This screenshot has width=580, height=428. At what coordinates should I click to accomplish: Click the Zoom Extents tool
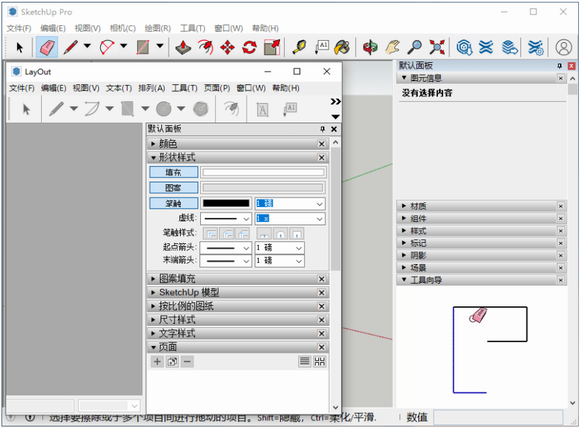point(437,47)
